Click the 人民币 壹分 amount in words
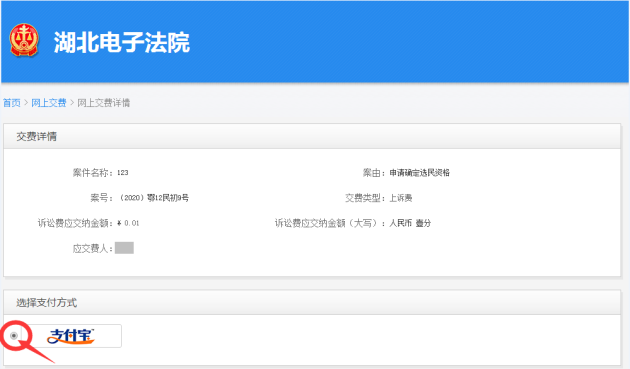Screen dimensions: 630x369 [x=410, y=223]
